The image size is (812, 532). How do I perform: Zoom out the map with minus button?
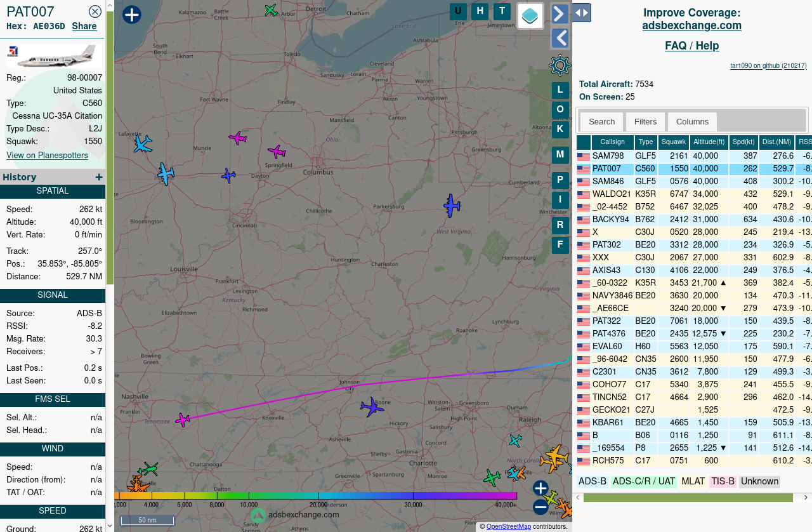[x=540, y=507]
